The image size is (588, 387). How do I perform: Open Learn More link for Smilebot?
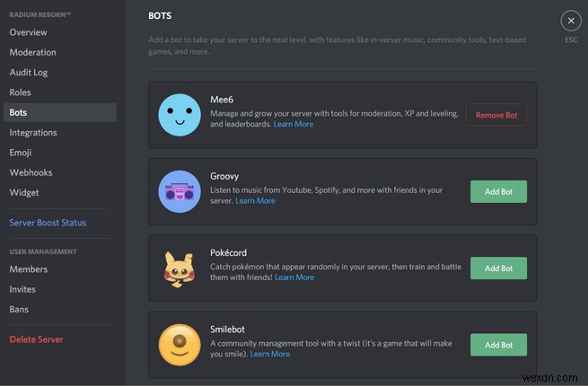point(270,354)
